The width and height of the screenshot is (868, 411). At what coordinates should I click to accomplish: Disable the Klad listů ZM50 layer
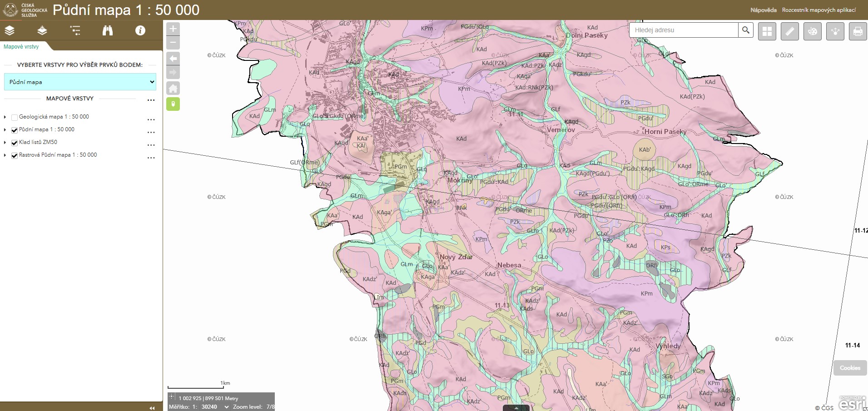14,142
